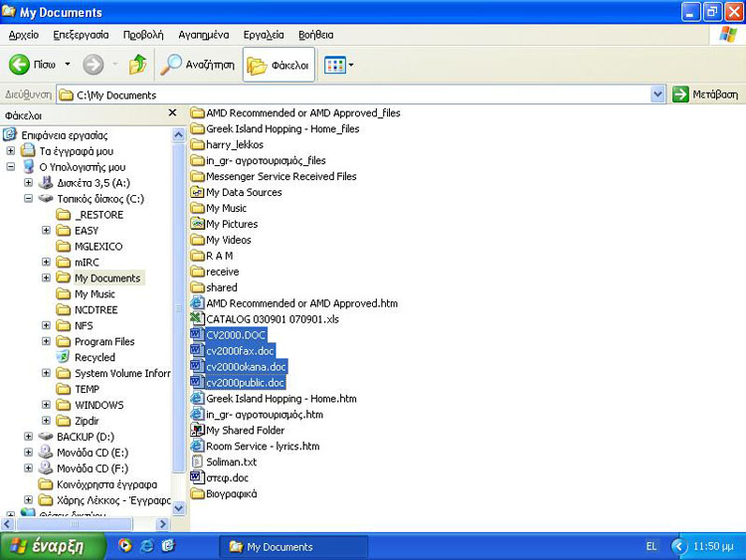This screenshot has width=746, height=560.
Task: Open the Αγαπημένα menu
Action: (x=204, y=35)
